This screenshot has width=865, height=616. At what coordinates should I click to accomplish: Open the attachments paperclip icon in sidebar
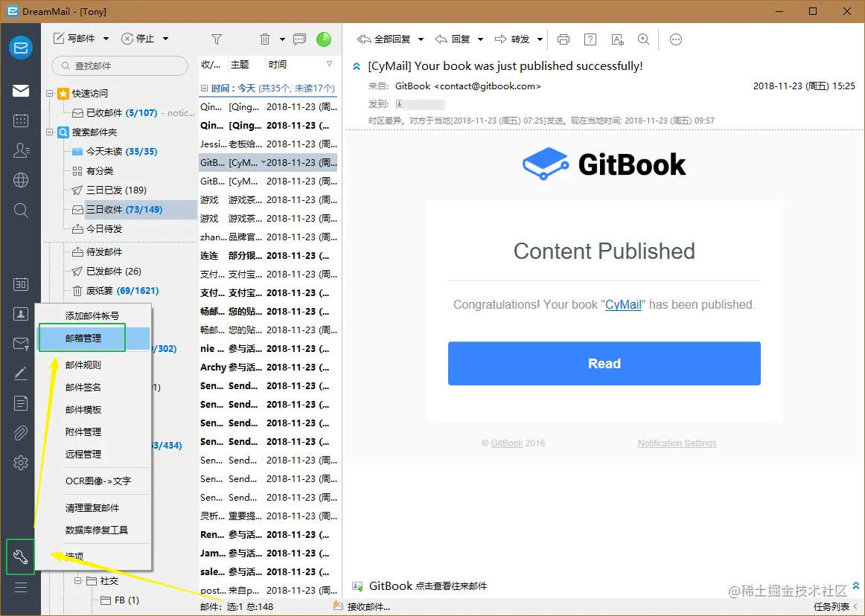pos(21,433)
